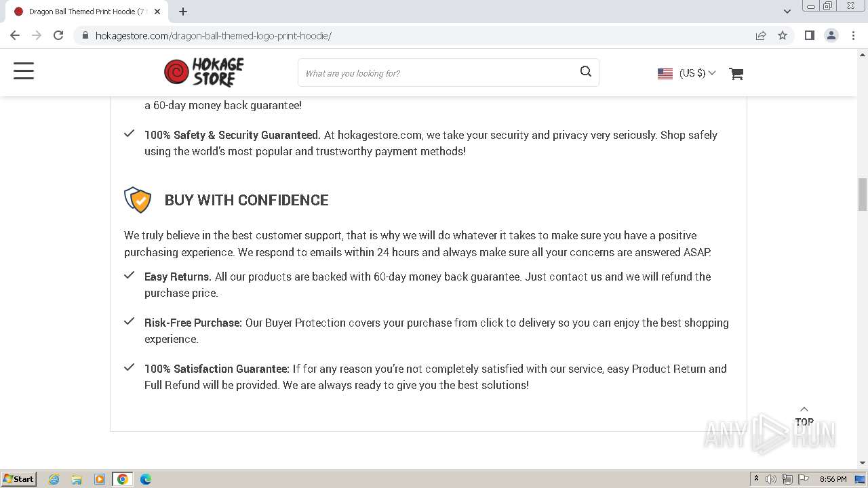Click the site lock security icon

pos(85,35)
